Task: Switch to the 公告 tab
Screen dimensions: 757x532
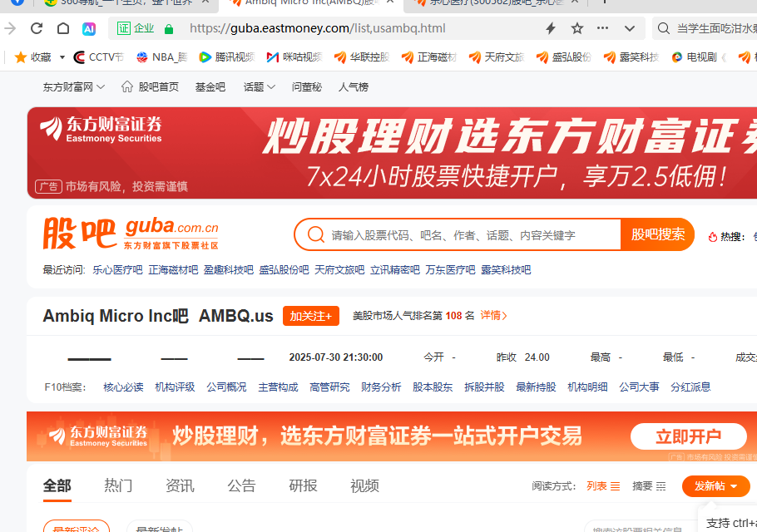Action: (x=241, y=485)
